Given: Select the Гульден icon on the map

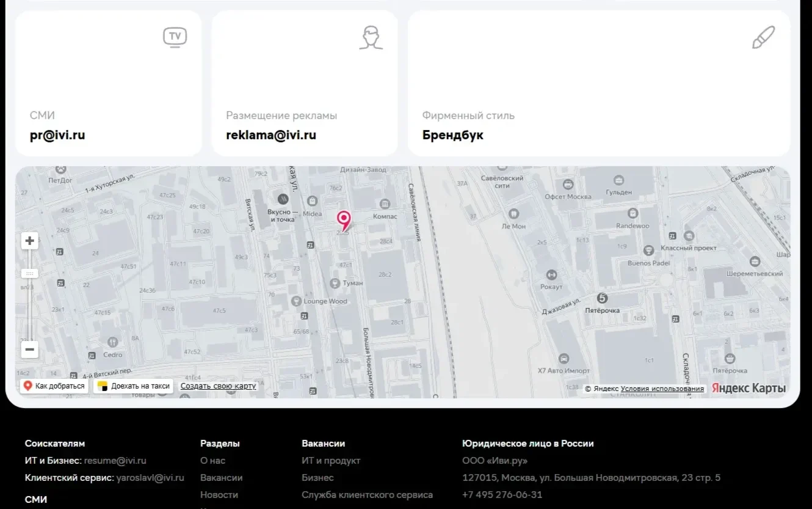Looking at the screenshot, I should (x=619, y=180).
